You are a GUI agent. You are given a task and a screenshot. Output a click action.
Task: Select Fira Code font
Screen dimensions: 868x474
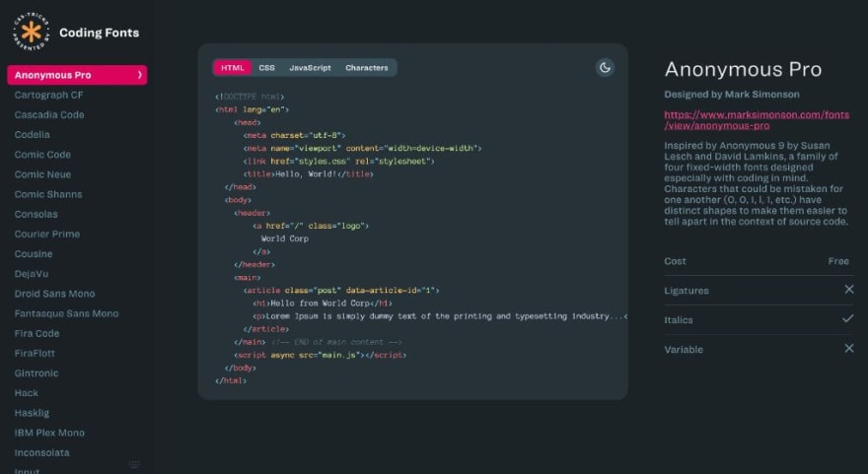tap(36, 333)
